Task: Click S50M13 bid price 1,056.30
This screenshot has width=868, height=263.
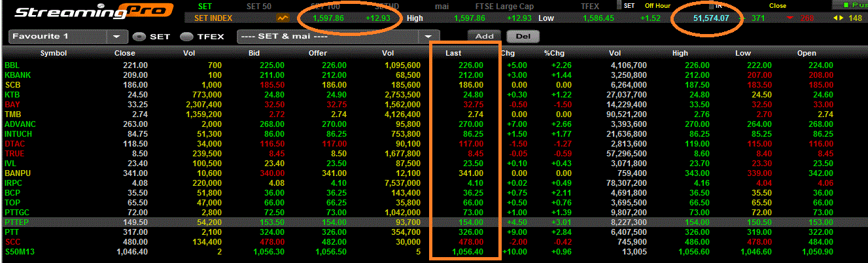Action: (267, 252)
